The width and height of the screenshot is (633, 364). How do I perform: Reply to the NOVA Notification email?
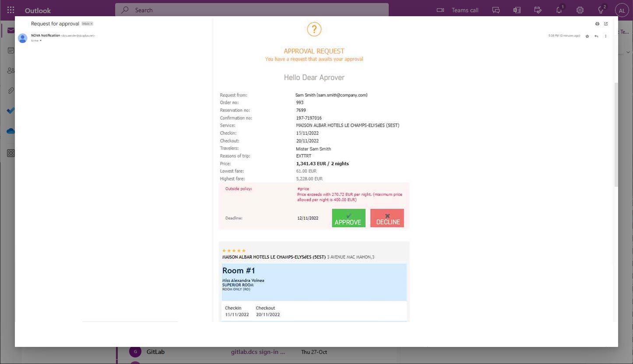(596, 36)
